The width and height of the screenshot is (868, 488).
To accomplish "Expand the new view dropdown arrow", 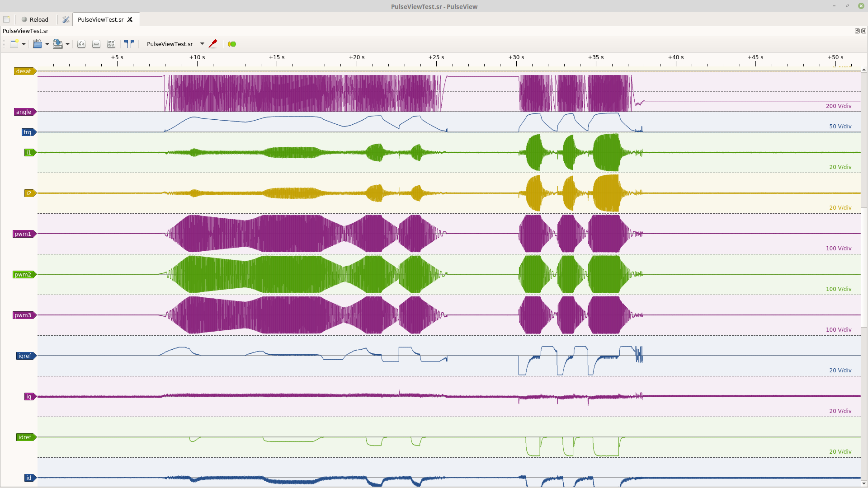I will (x=24, y=44).
